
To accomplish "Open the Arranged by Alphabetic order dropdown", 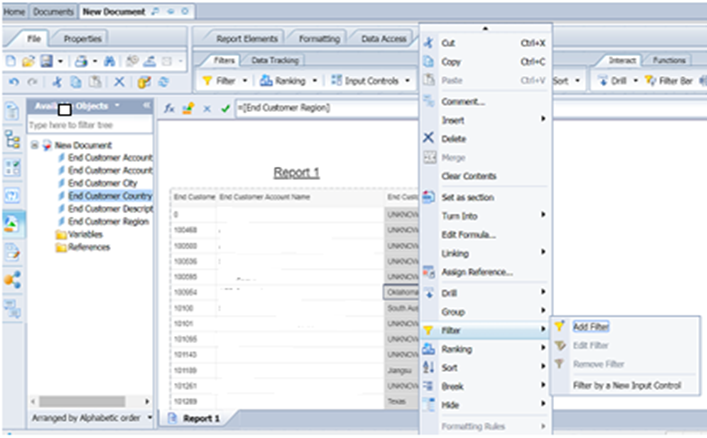I will (150, 417).
